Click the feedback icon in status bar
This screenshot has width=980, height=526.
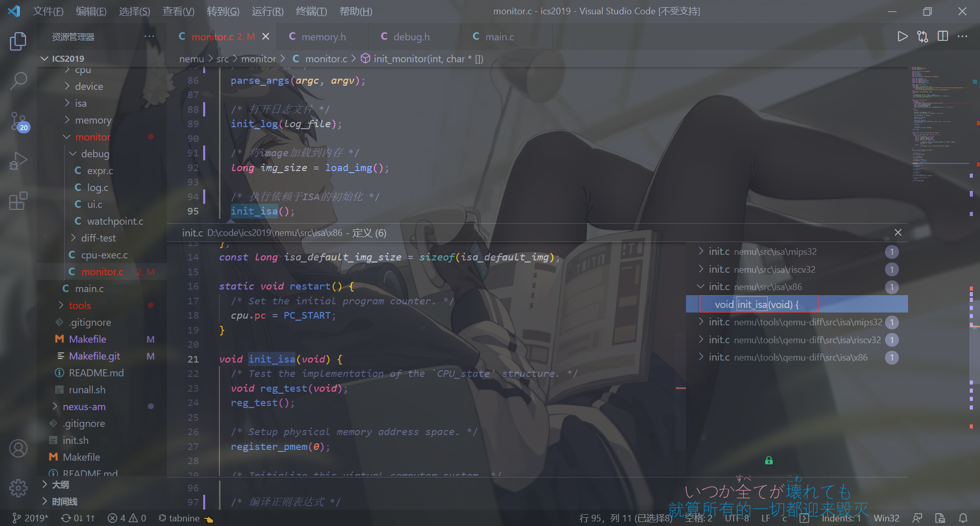click(x=917, y=518)
